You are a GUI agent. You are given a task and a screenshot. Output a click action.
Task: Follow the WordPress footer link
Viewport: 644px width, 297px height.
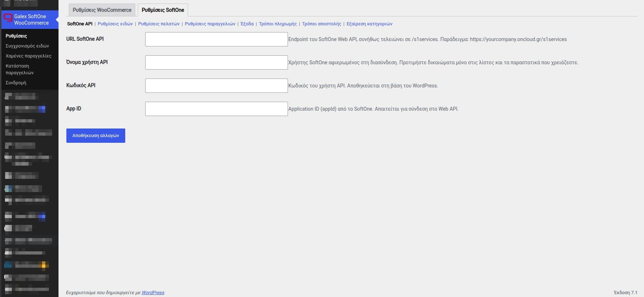pos(153,293)
